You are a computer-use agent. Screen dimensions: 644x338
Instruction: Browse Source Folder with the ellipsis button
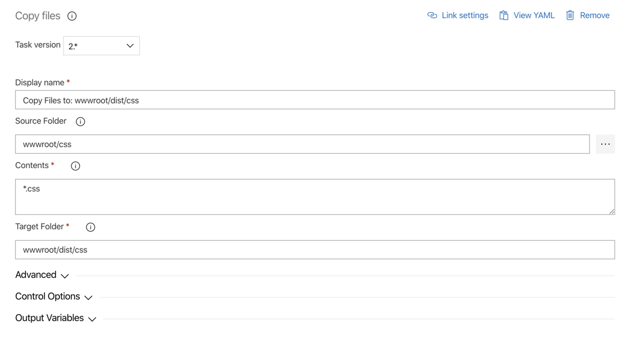click(x=605, y=144)
